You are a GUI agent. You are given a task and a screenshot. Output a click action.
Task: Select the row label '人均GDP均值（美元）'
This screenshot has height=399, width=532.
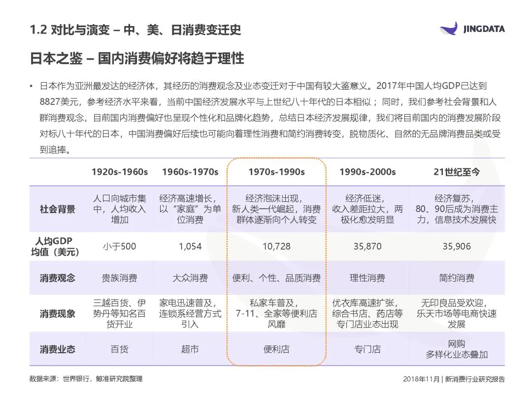tap(55, 246)
